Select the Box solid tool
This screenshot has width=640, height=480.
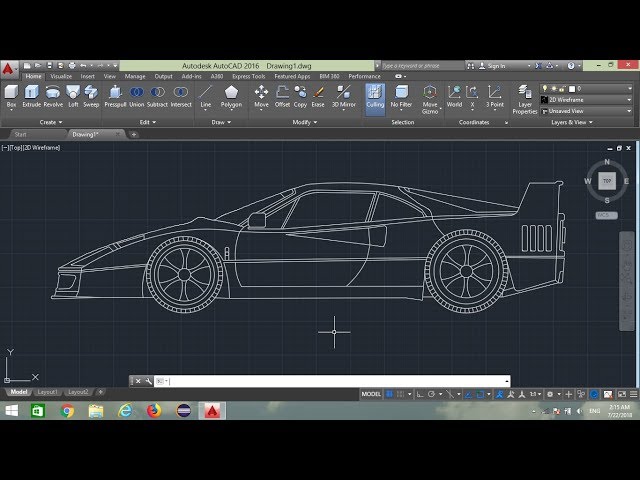11,96
